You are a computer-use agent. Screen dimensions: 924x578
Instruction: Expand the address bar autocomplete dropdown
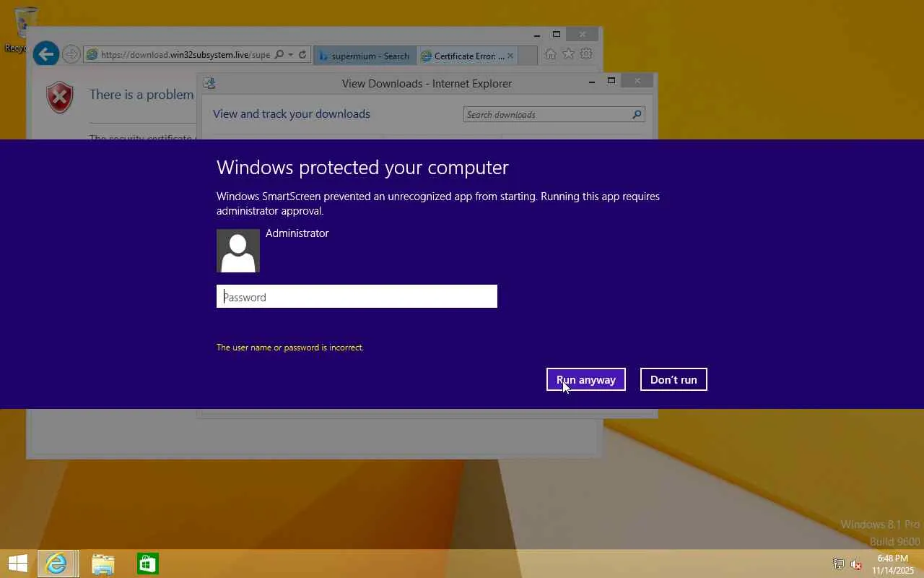pyautogui.click(x=291, y=55)
